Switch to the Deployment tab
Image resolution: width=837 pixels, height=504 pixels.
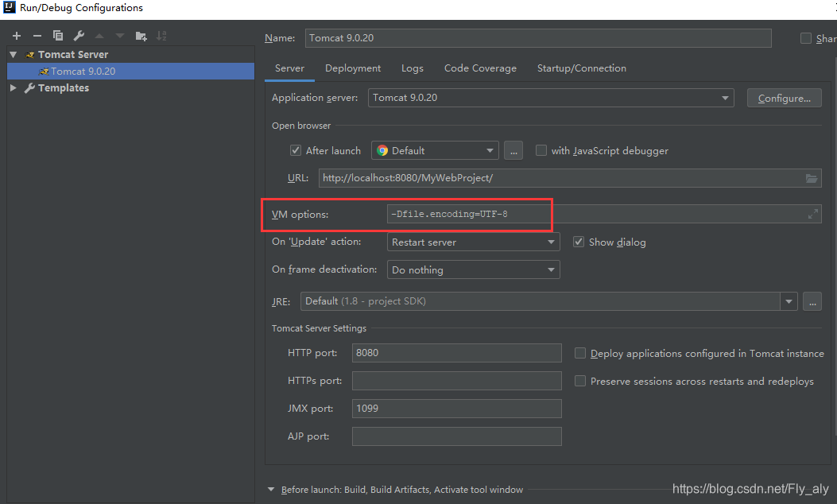click(353, 68)
